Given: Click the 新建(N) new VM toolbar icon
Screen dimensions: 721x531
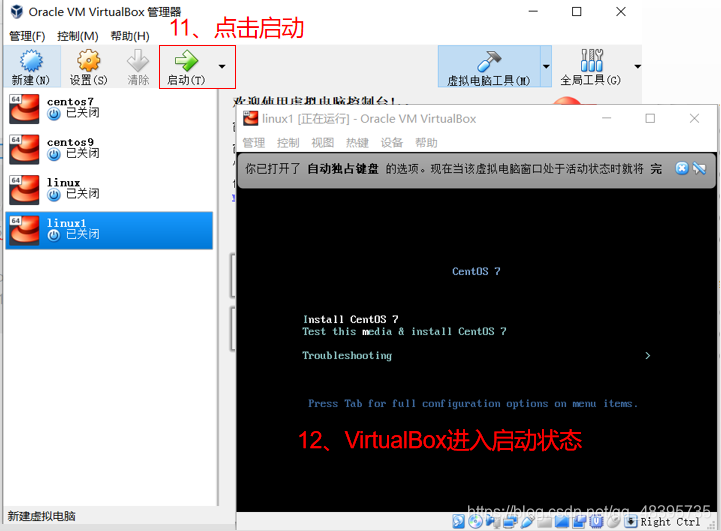Looking at the screenshot, I should (31, 67).
